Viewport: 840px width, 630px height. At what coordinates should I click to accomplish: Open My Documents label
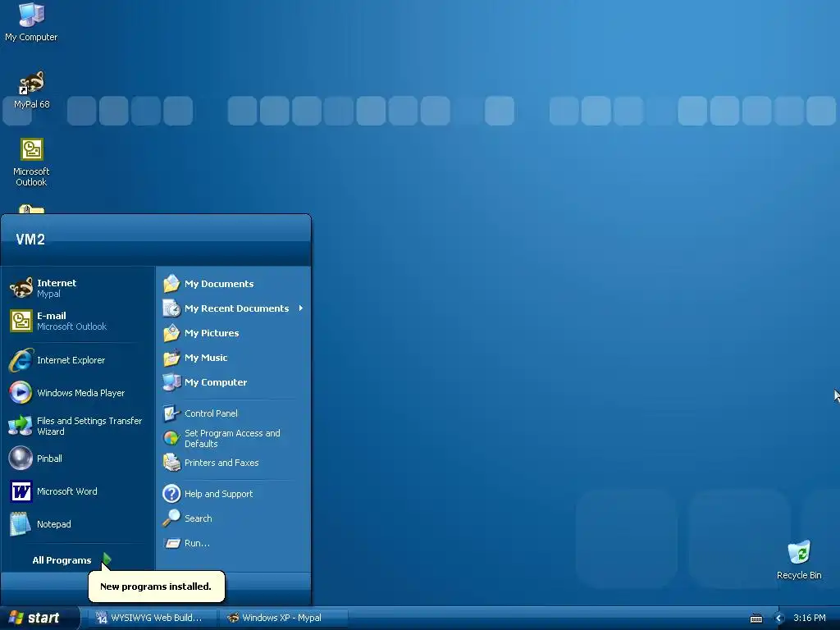[219, 283]
